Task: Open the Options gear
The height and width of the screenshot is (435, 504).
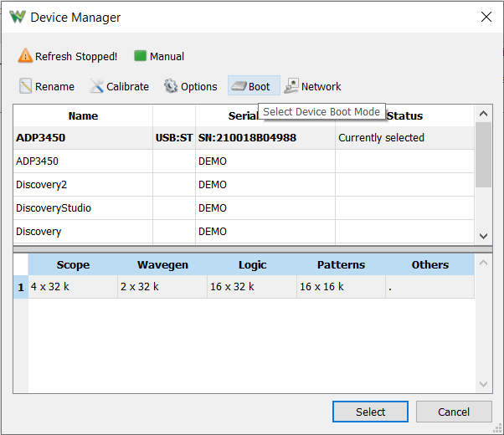Action: coord(191,86)
